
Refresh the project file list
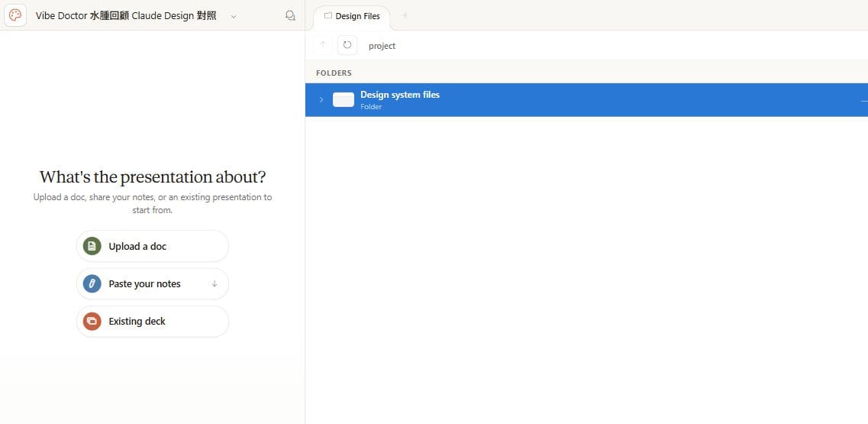click(x=347, y=45)
